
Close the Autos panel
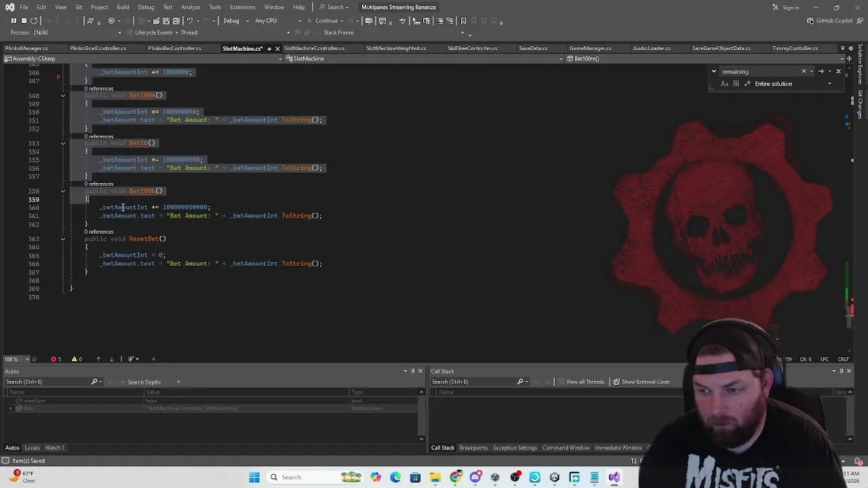coord(420,371)
